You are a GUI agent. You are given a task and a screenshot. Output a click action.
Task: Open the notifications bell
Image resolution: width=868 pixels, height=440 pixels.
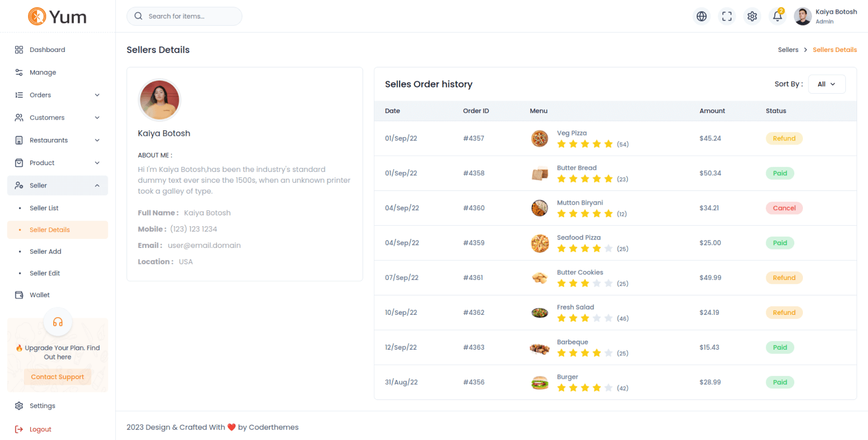(x=777, y=17)
